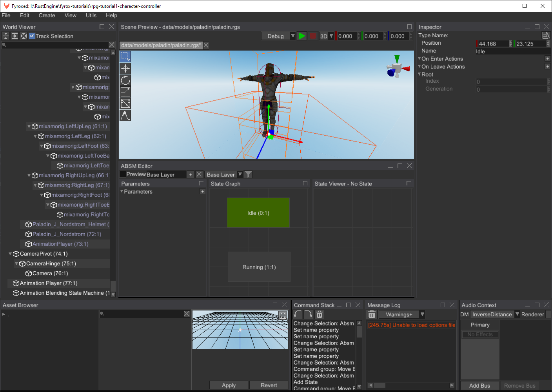This screenshot has width=552, height=392.
Task: Select the Terrain tool in scene toolbar
Action: click(x=125, y=116)
